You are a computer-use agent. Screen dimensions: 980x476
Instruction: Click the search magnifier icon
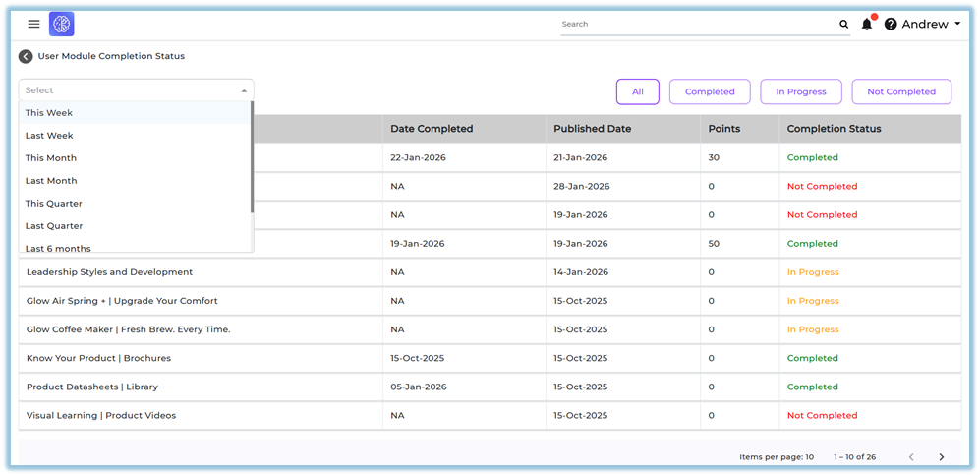coord(843,24)
